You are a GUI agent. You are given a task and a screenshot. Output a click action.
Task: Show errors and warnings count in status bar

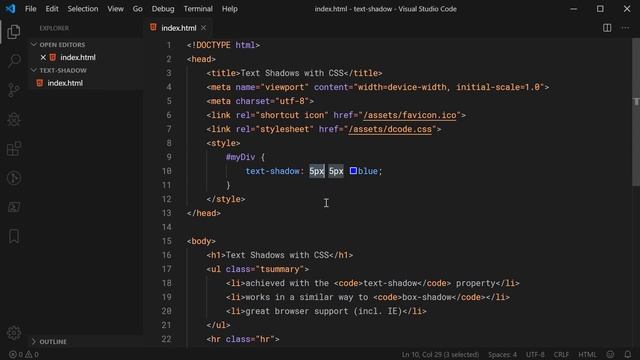click(x=24, y=354)
